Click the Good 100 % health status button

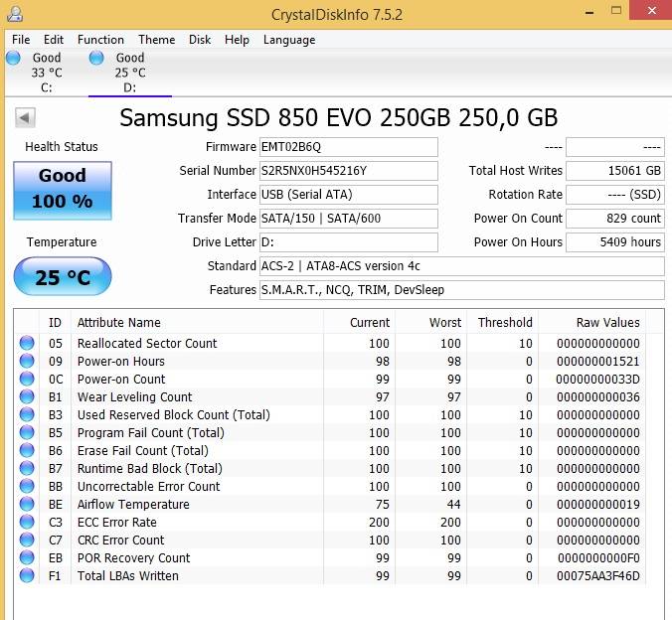[62, 189]
